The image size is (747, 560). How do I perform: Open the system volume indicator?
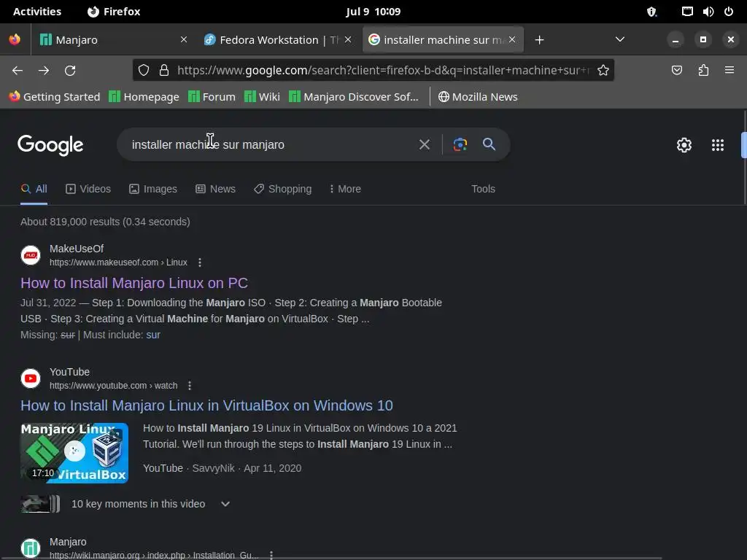(x=708, y=12)
